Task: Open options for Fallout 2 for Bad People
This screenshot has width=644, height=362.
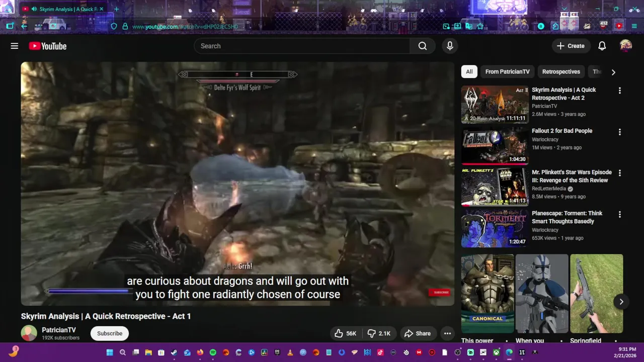Action: pyautogui.click(x=619, y=132)
